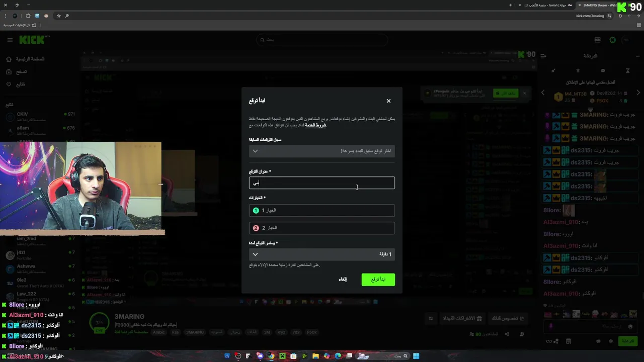
Task: Click the chat bubble icon in chat toolbar
Action: [x=603, y=71]
